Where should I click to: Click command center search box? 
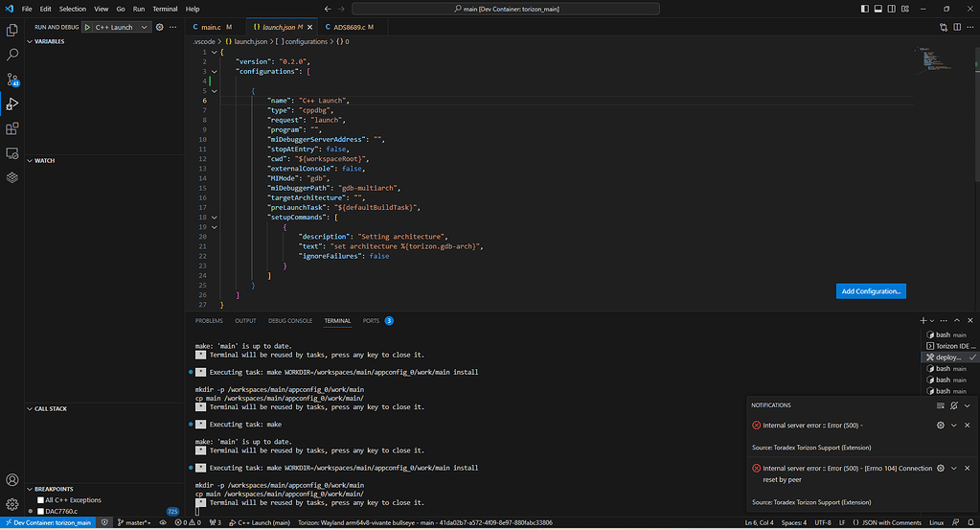pyautogui.click(x=506, y=9)
